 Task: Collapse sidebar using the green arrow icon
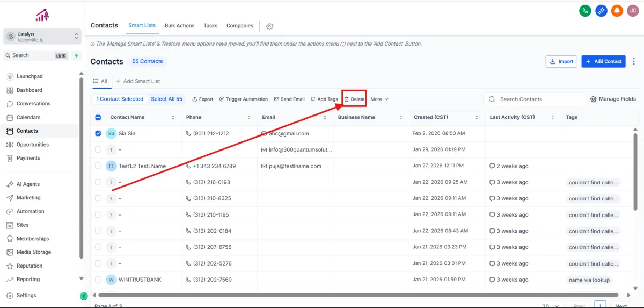click(x=84, y=296)
